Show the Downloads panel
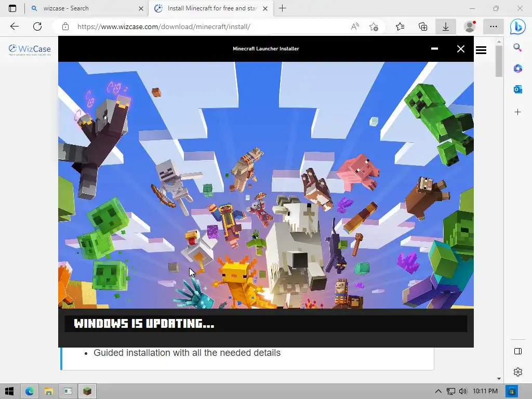The width and height of the screenshot is (532, 399). pyautogui.click(x=445, y=26)
